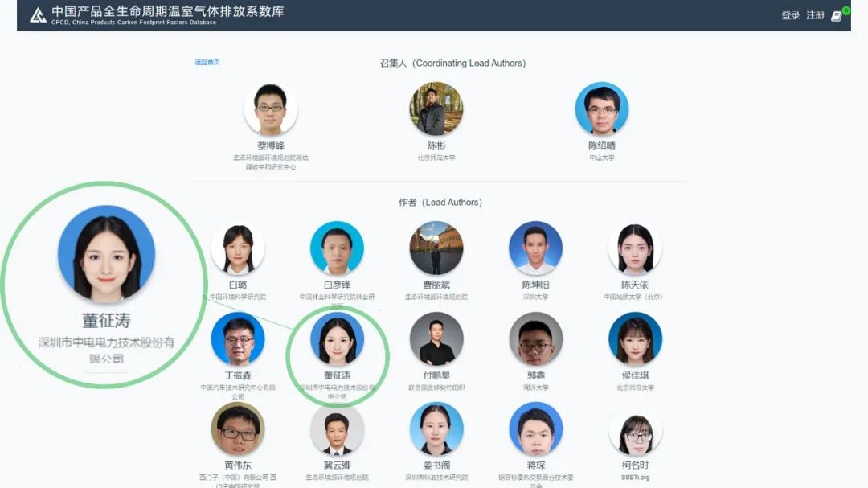Select 郭鑫's profile avatar
This screenshot has width=868, height=488.
coord(535,339)
